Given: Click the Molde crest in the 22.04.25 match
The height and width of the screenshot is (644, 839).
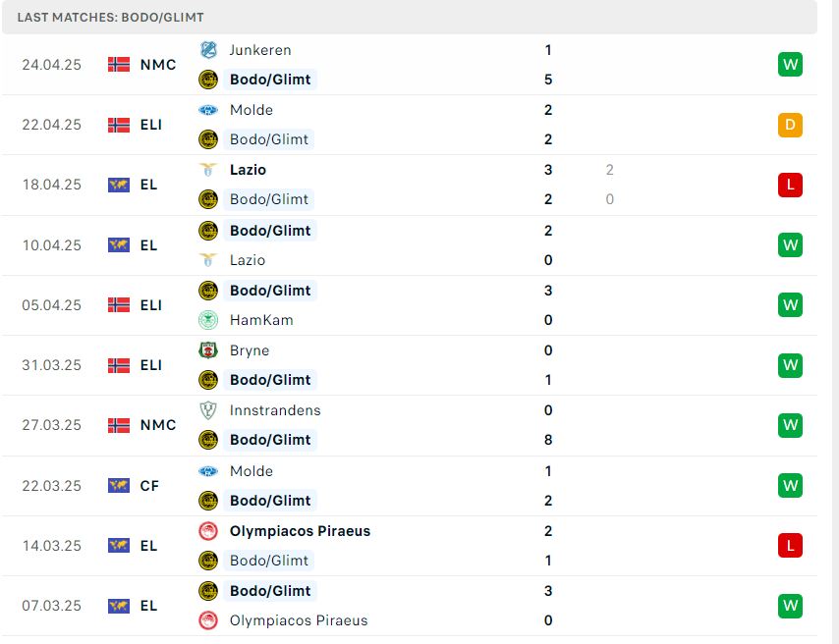Looking at the screenshot, I should 208,110.
